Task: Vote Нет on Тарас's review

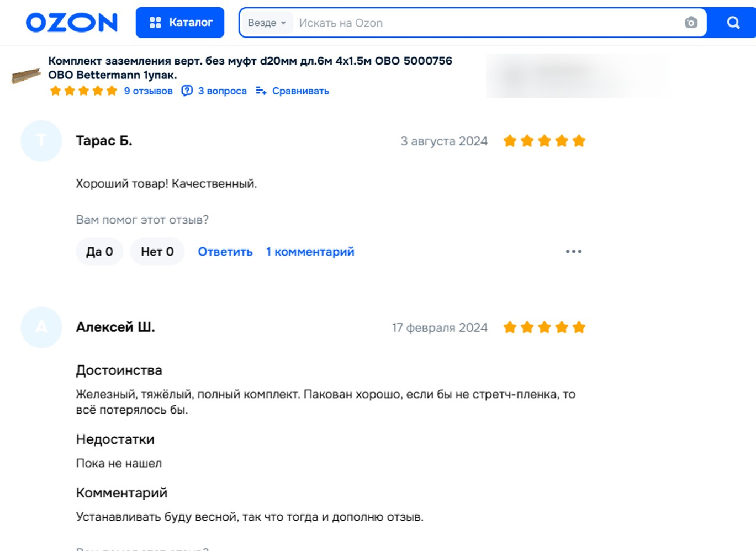Action: click(x=157, y=252)
